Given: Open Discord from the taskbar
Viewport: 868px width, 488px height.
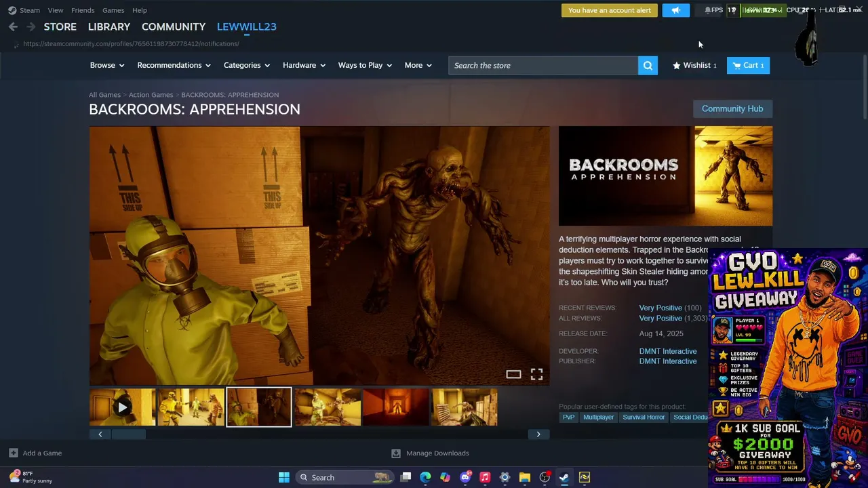Looking at the screenshot, I should click(x=465, y=477).
